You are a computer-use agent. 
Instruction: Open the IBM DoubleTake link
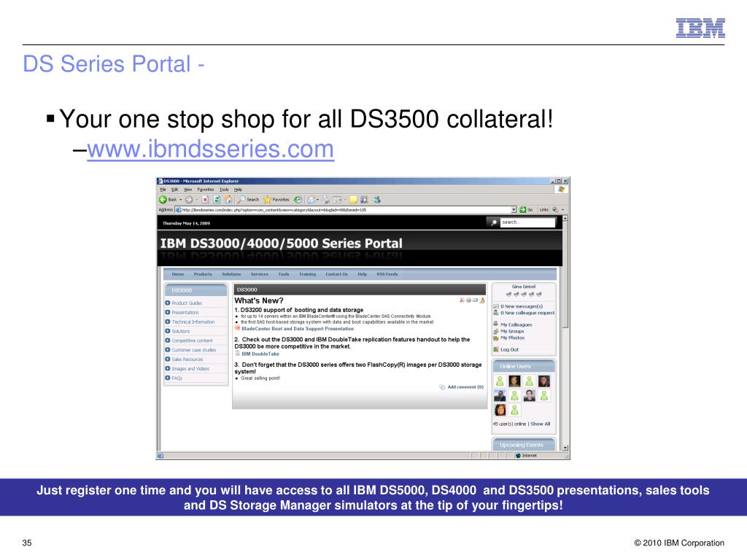(260, 354)
